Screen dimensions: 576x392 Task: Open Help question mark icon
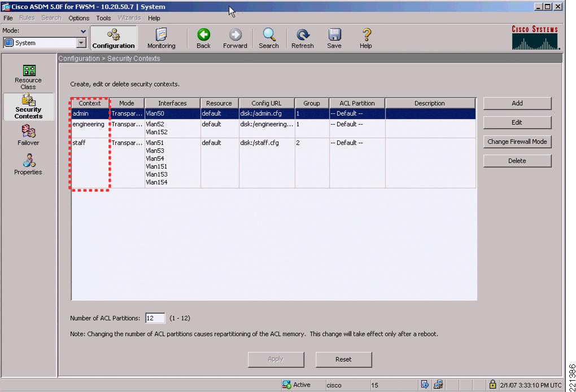point(366,38)
